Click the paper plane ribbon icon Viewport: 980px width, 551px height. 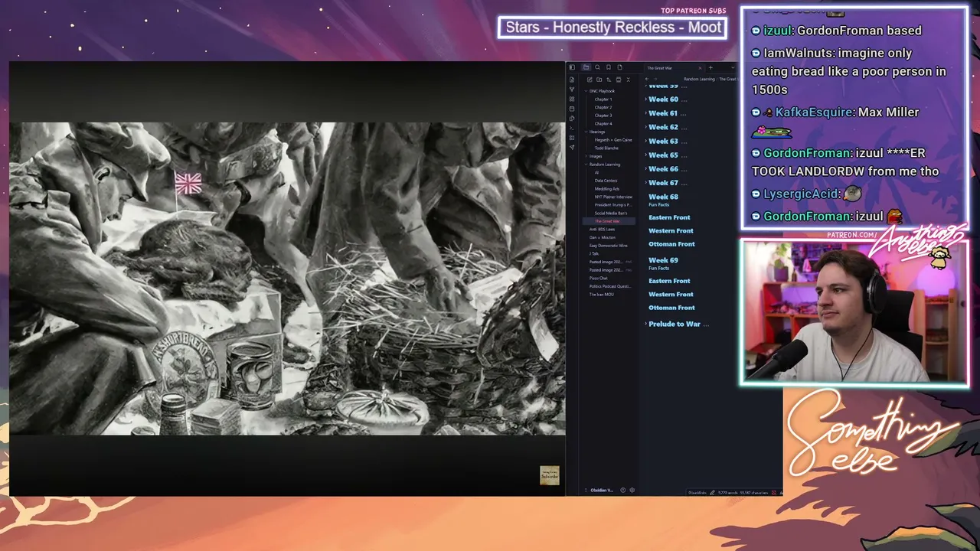(x=572, y=148)
